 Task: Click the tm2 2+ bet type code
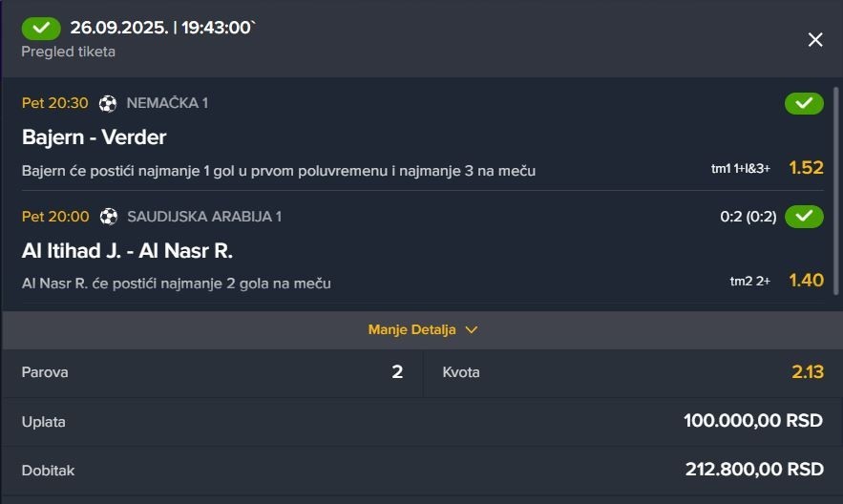pyautogui.click(x=750, y=282)
